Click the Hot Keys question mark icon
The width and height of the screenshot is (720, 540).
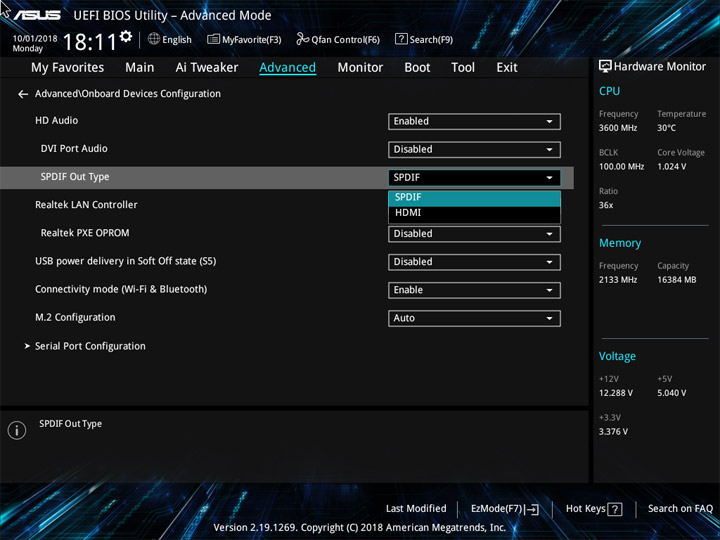pyautogui.click(x=614, y=509)
